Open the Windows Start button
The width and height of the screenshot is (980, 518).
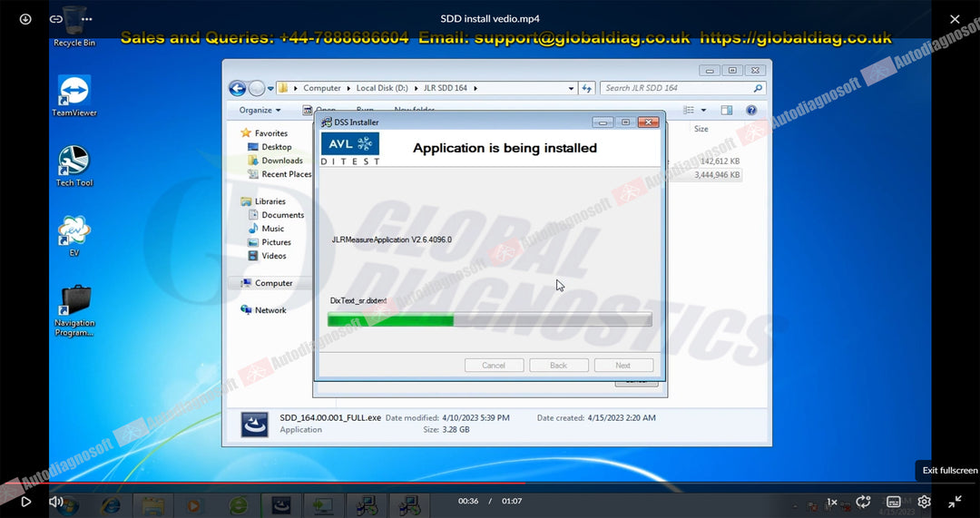click(x=67, y=504)
